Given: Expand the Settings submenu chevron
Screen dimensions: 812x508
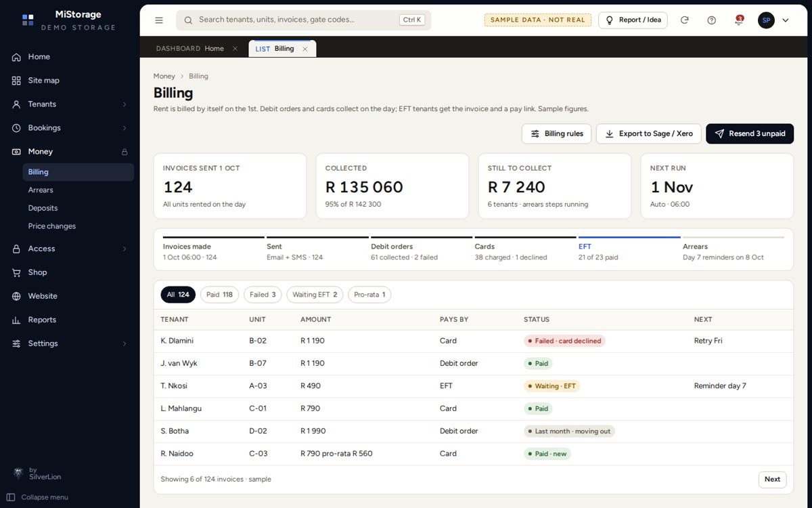Looking at the screenshot, I should click(x=125, y=343).
